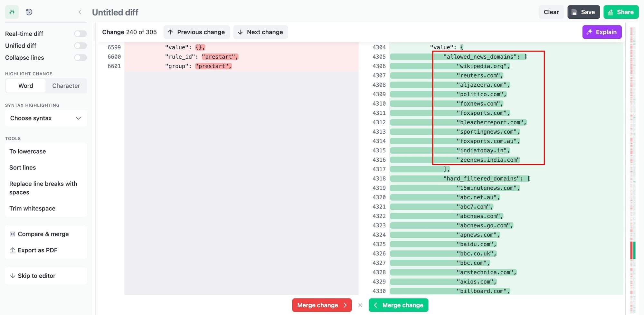Skip to the editor

point(37,276)
